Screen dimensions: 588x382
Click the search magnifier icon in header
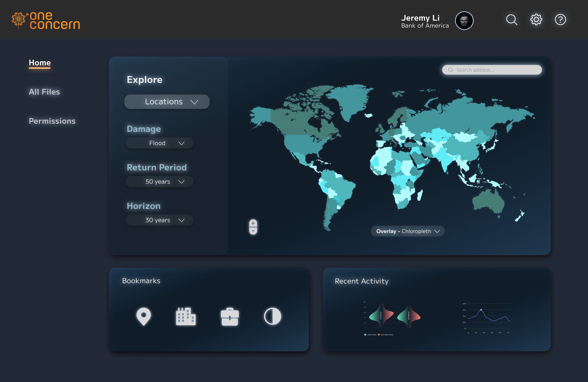pyautogui.click(x=512, y=20)
